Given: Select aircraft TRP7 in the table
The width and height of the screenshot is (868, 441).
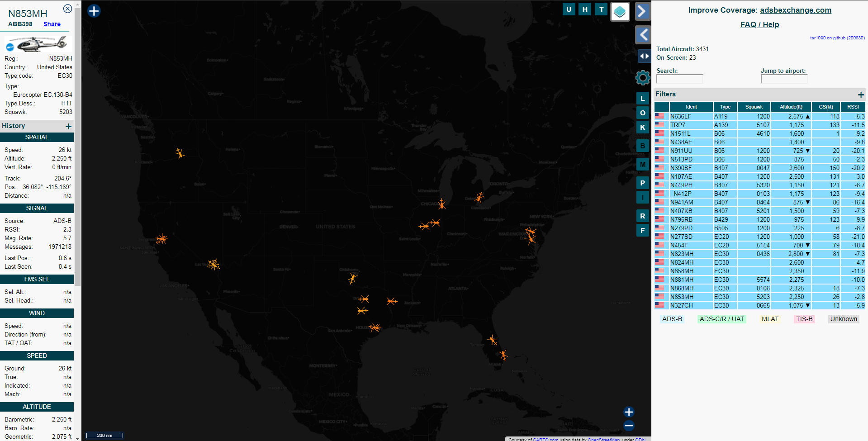Looking at the screenshot, I should pyautogui.click(x=760, y=125).
